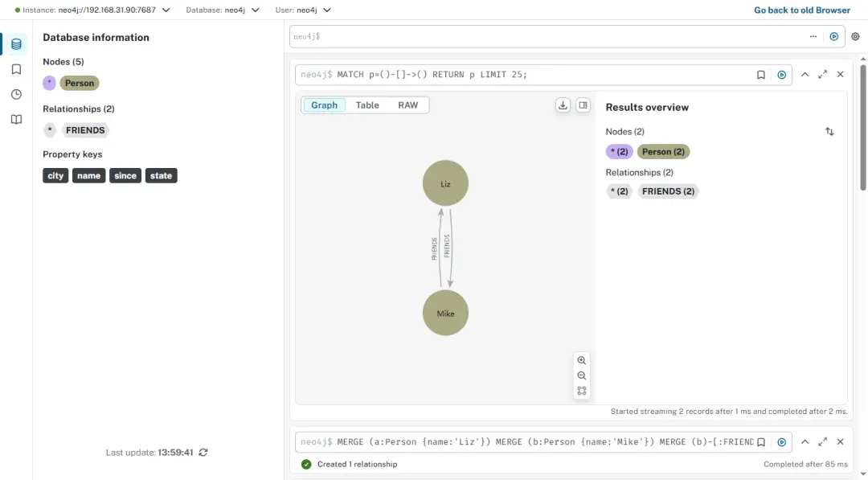
Task: Click the results pane vertical scrollbar
Action: tap(863, 127)
